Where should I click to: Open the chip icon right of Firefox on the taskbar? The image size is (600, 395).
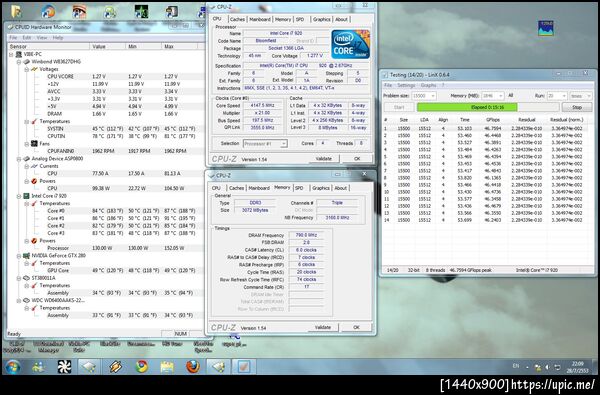click(218, 367)
